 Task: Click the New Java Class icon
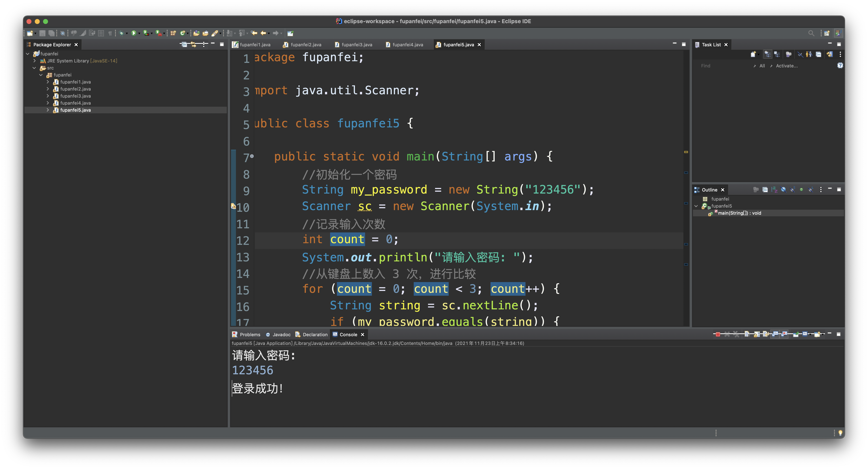pyautogui.click(x=182, y=33)
